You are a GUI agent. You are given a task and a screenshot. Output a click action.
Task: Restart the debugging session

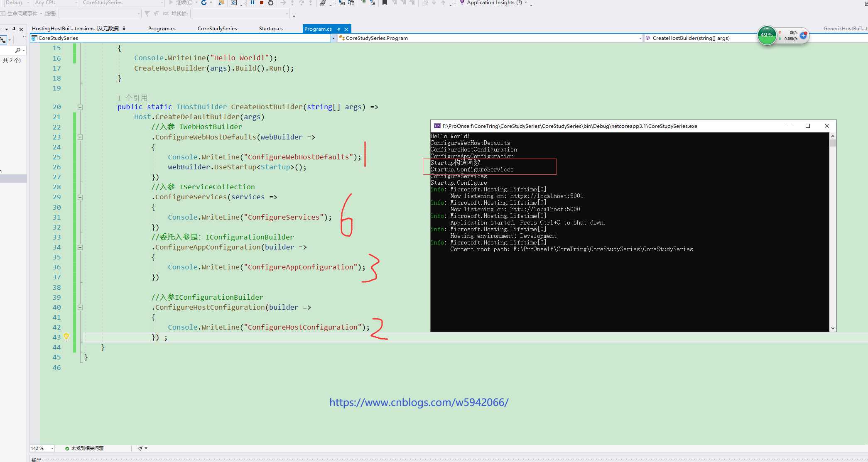(x=271, y=2)
